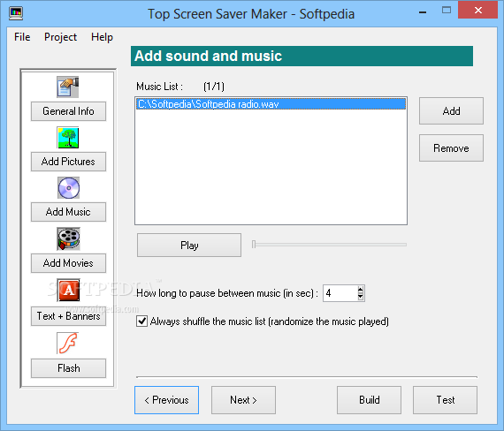Open the General Info section

[68, 111]
